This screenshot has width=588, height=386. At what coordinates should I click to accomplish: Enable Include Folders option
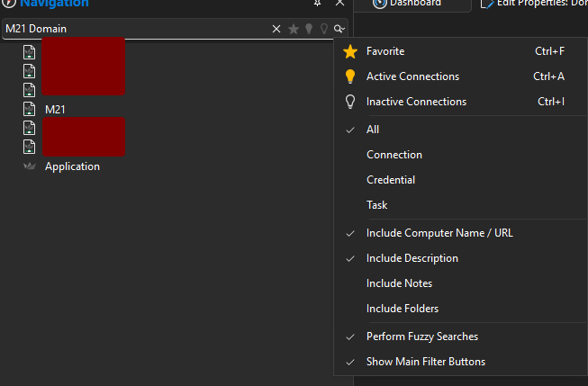[x=403, y=309]
